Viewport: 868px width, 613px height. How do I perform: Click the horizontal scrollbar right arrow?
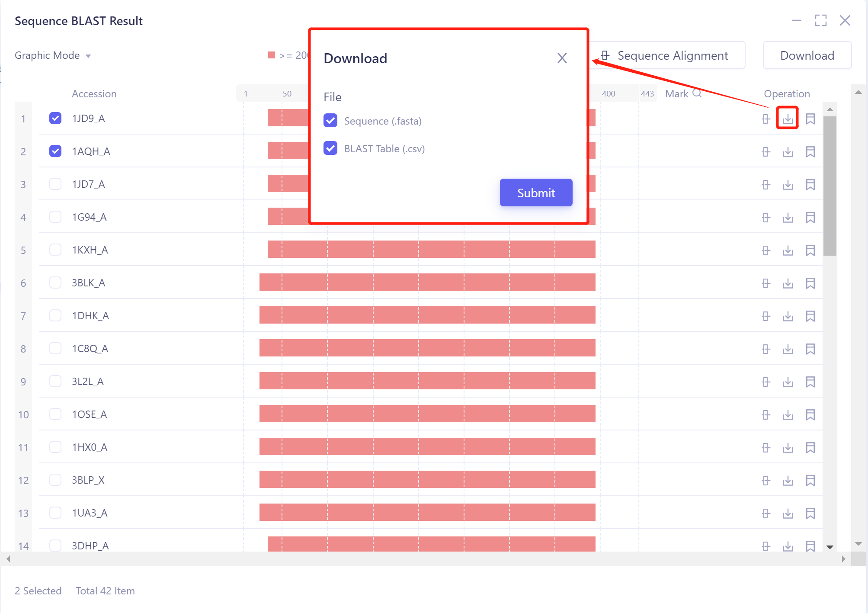point(843,559)
